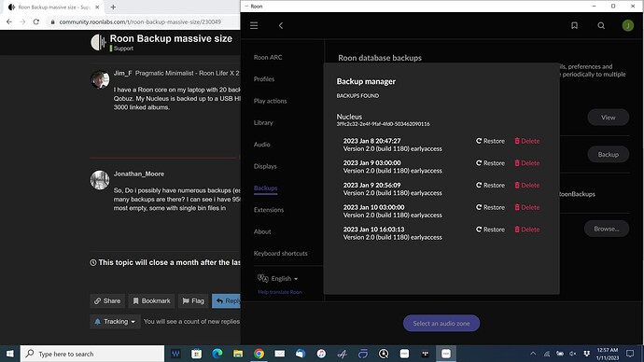This screenshot has height=362, width=644.
Task: Restore the 2023 Jan 10 16:03:13 backup
Action: 490,230
